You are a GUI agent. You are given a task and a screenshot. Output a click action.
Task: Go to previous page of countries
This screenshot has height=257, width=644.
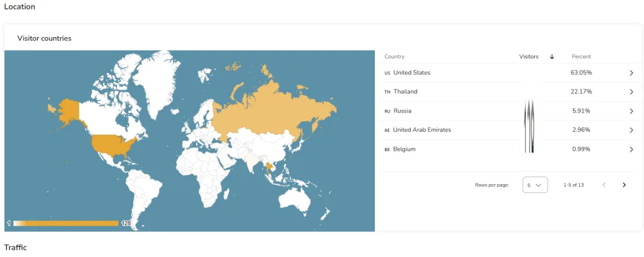[604, 185]
